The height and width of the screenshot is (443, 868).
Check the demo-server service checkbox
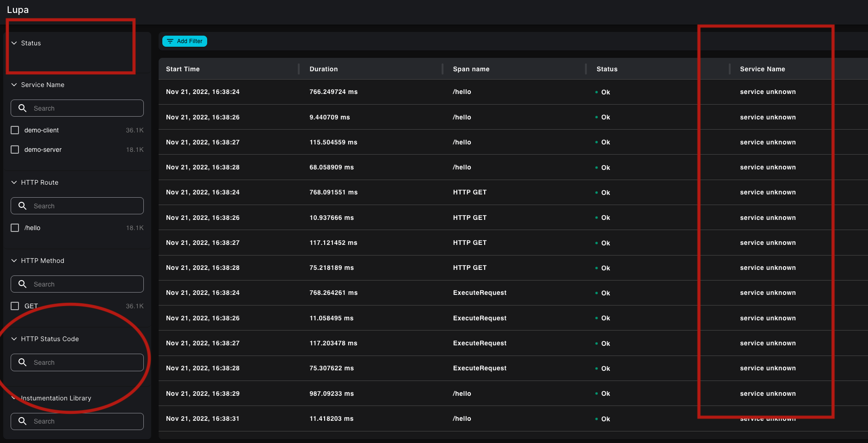point(14,150)
